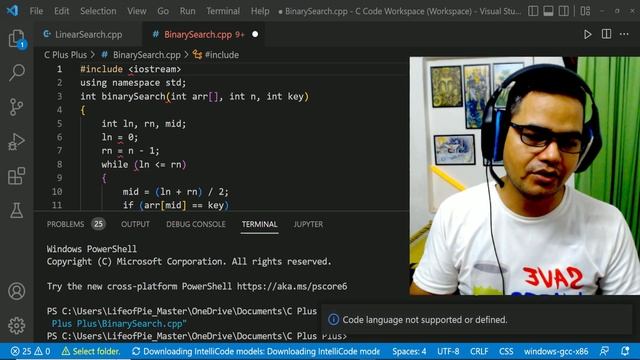Open the Run and Debug view
The height and width of the screenshot is (360, 640).
[x=17, y=142]
